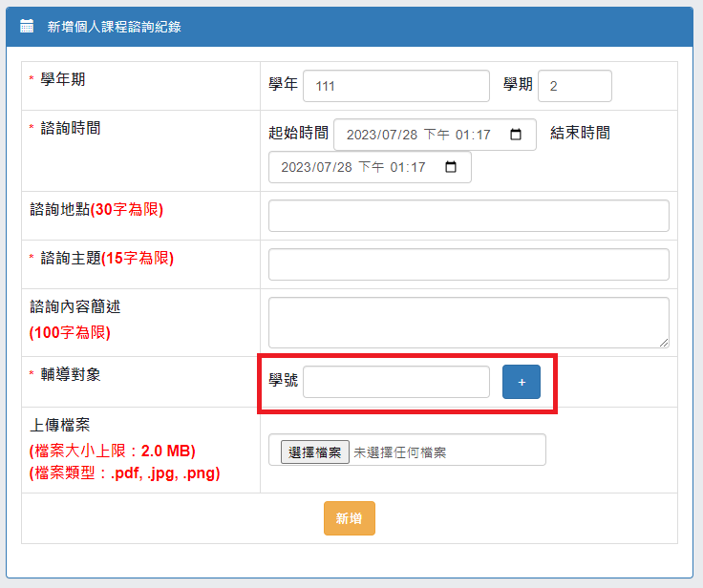Click into the 諮詢內容簡述 textarea

pyautogui.click(x=469, y=323)
